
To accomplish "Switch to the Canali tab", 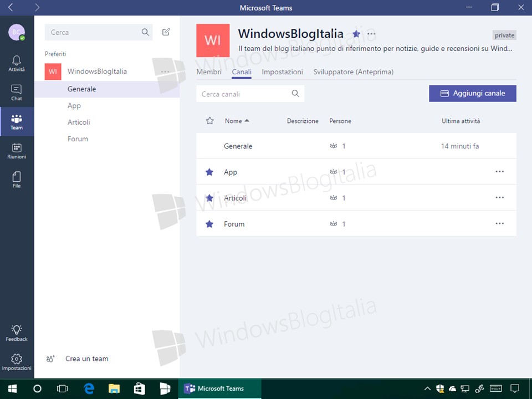I will (242, 72).
